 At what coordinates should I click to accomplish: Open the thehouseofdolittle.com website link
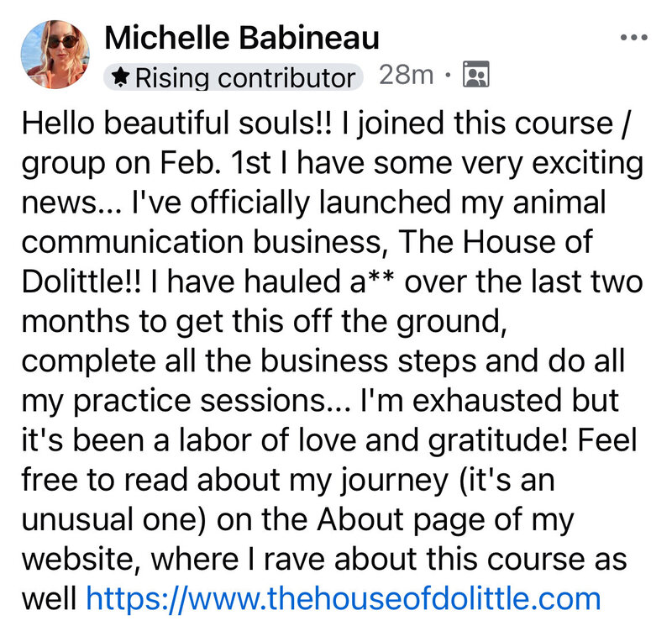[x=343, y=598]
